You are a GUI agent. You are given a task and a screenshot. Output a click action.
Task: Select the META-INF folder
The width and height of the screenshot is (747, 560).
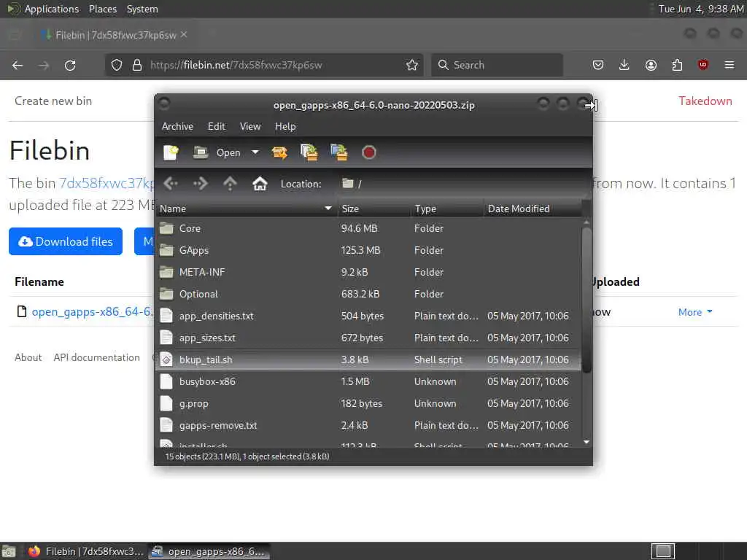pos(368,273)
